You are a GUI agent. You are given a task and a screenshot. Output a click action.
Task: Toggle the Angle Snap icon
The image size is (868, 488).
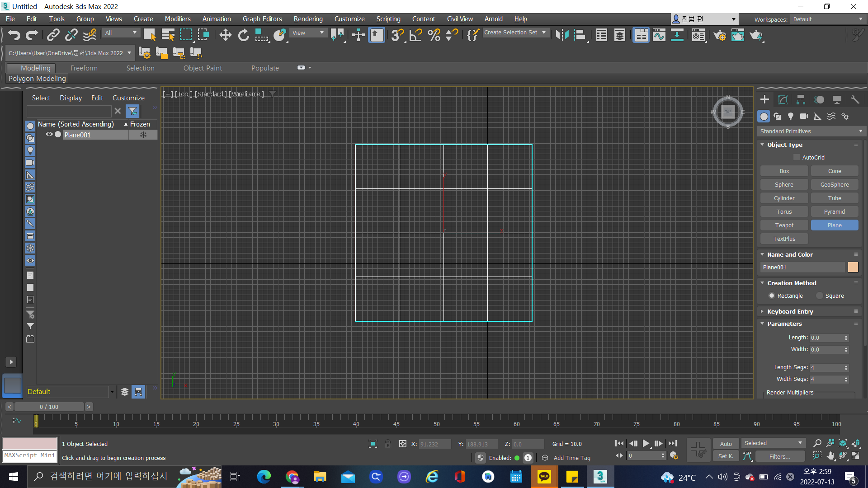pyautogui.click(x=415, y=35)
